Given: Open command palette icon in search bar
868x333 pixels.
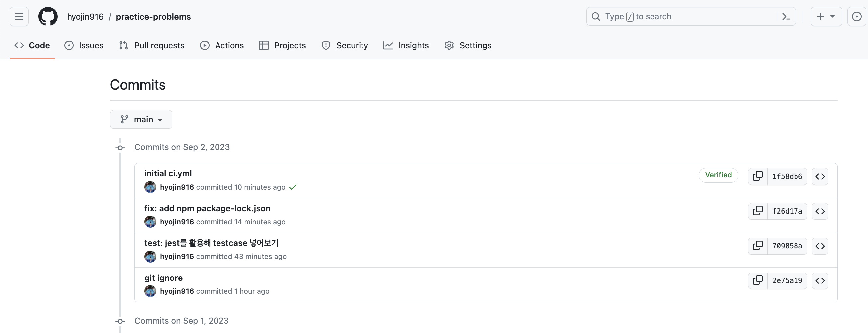Looking at the screenshot, I should [786, 17].
